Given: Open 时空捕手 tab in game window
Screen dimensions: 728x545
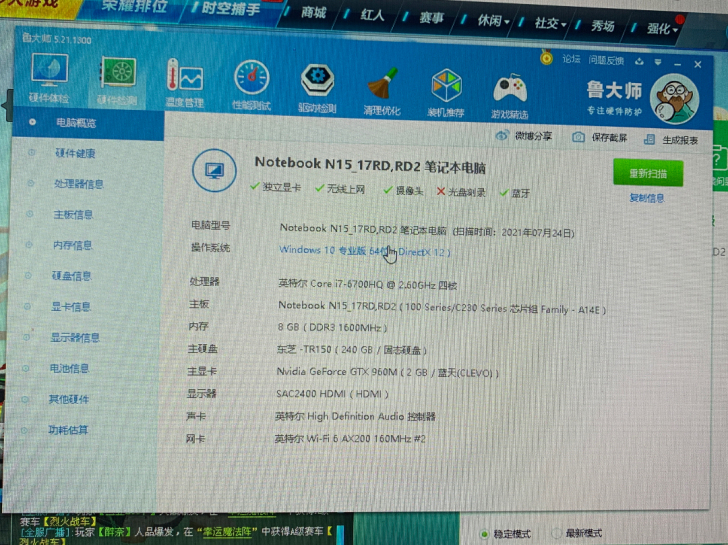Looking at the screenshot, I should coord(230,8).
